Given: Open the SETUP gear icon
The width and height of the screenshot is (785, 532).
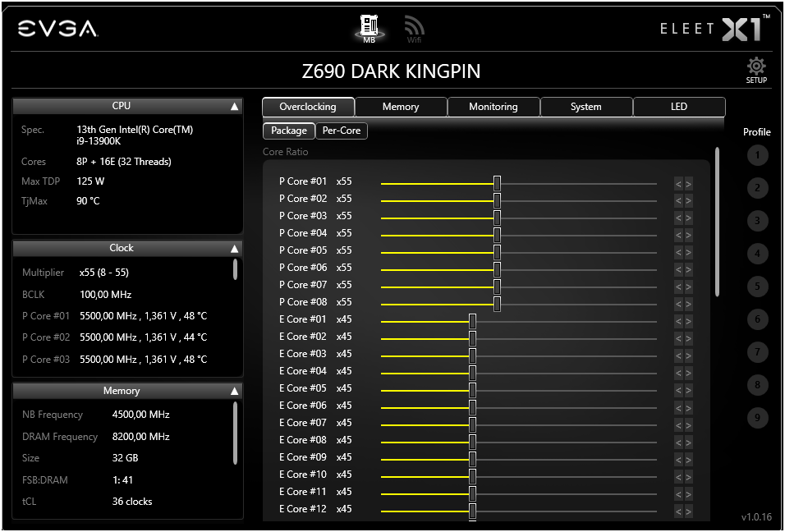Looking at the screenshot, I should 756,71.
